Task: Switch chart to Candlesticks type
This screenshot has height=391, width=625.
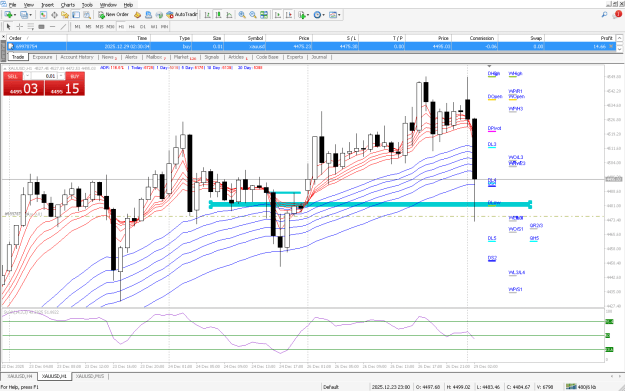Action: pos(218,15)
